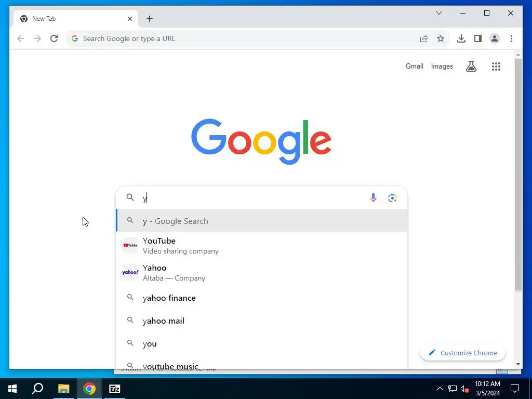The image size is (532, 399).
Task: Click the Chrome taskbar icon
Action: 89,389
